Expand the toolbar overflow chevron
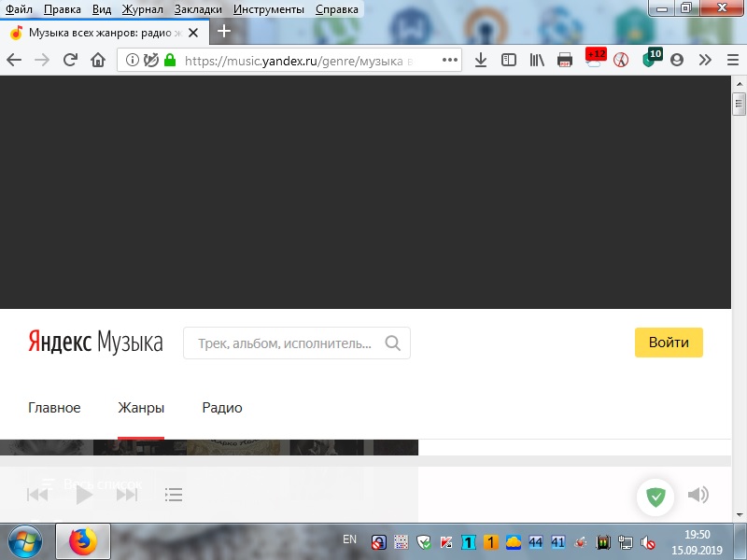Viewport: 747px width, 560px height. [x=705, y=60]
